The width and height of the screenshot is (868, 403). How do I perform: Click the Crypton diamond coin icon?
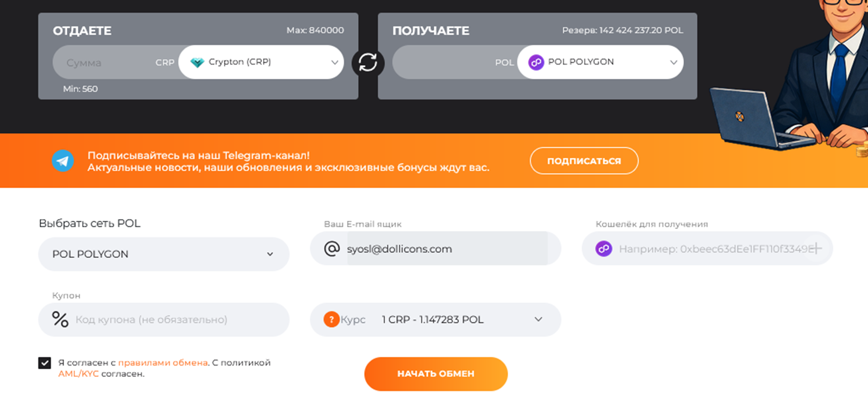[197, 62]
